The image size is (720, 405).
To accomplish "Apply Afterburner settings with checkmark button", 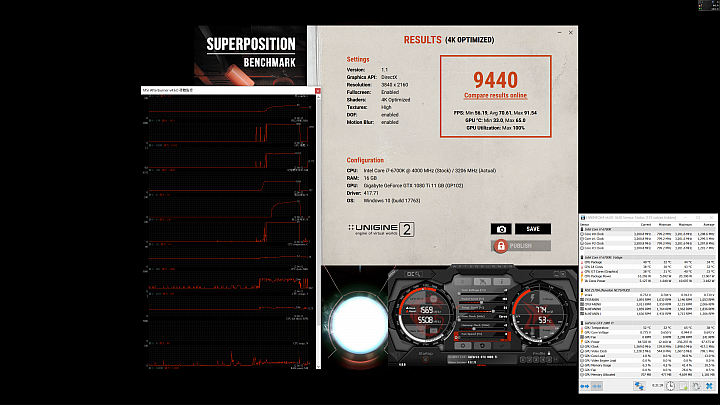I will tap(502, 346).
